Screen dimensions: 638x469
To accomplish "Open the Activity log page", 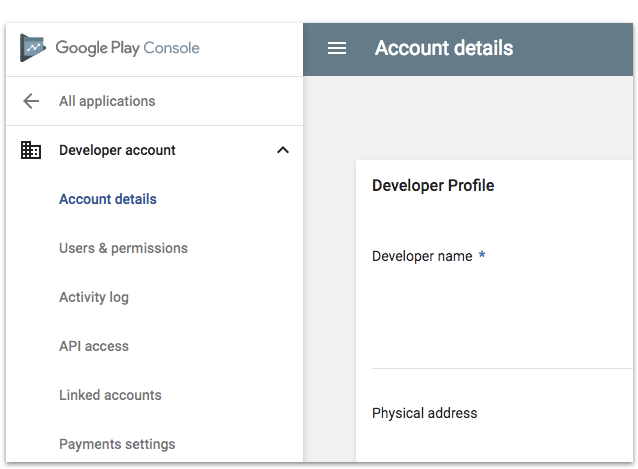I will click(94, 297).
